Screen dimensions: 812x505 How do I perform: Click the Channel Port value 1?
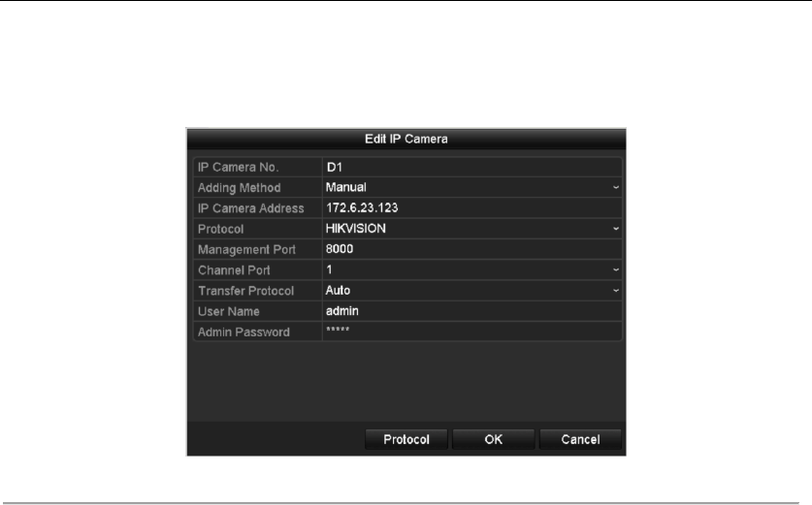click(x=329, y=270)
